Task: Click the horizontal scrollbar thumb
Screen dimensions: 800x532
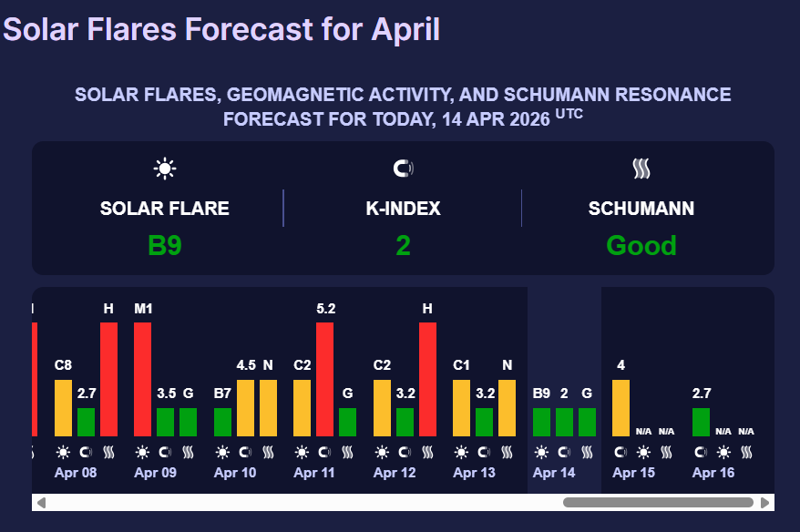Action: (x=658, y=502)
